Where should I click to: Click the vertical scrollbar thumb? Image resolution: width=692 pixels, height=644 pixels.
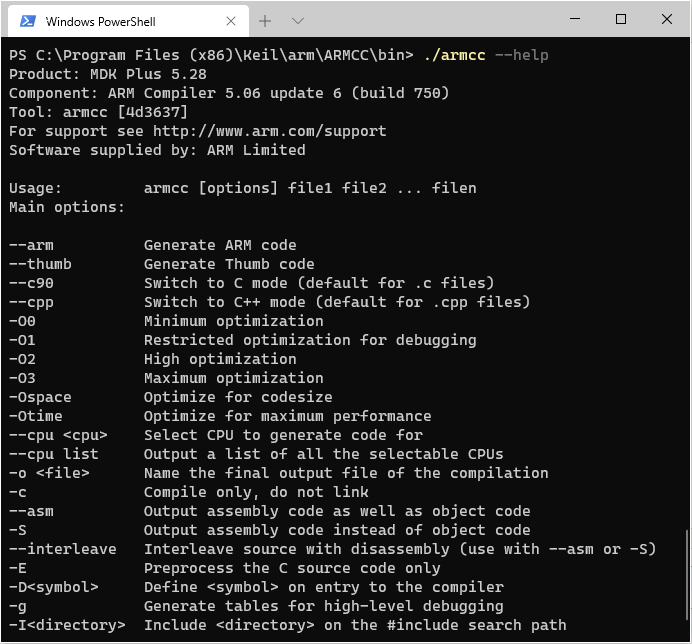[687, 576]
